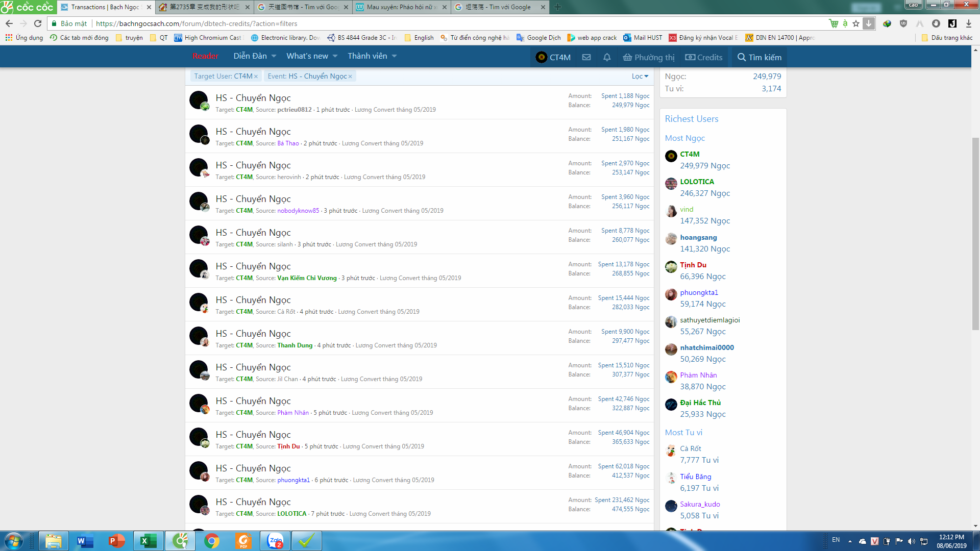Switch to the Mau xuyên browser tab

pos(400,7)
